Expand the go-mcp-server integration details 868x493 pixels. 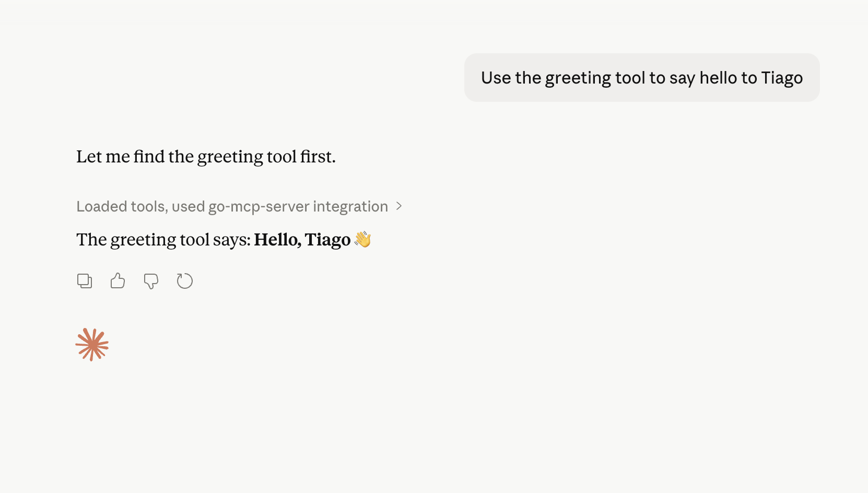[x=399, y=206]
